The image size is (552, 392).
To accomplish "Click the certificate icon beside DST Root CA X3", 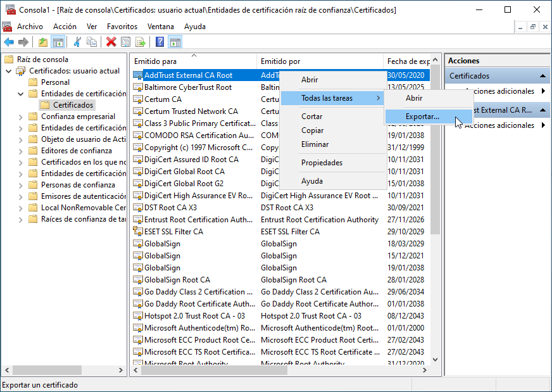I will tap(137, 208).
